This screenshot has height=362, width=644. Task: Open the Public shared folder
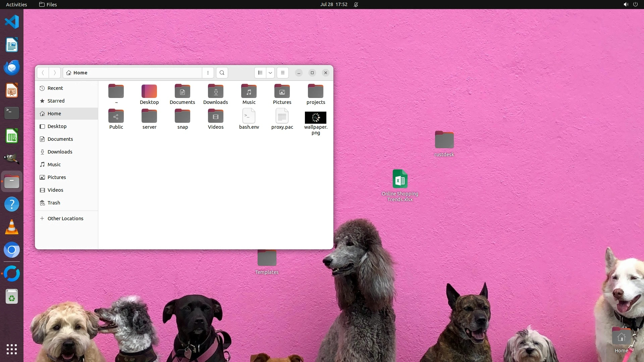coord(116,116)
